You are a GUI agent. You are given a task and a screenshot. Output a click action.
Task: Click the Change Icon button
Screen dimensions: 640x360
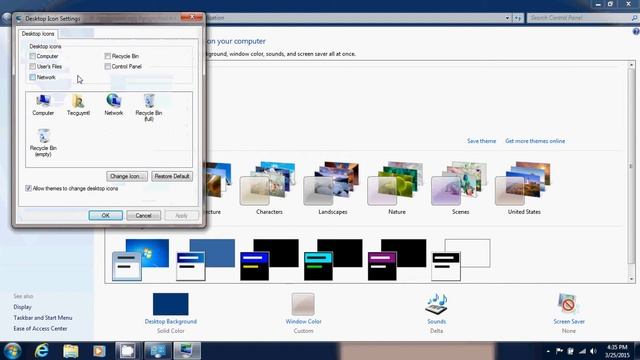(127, 176)
